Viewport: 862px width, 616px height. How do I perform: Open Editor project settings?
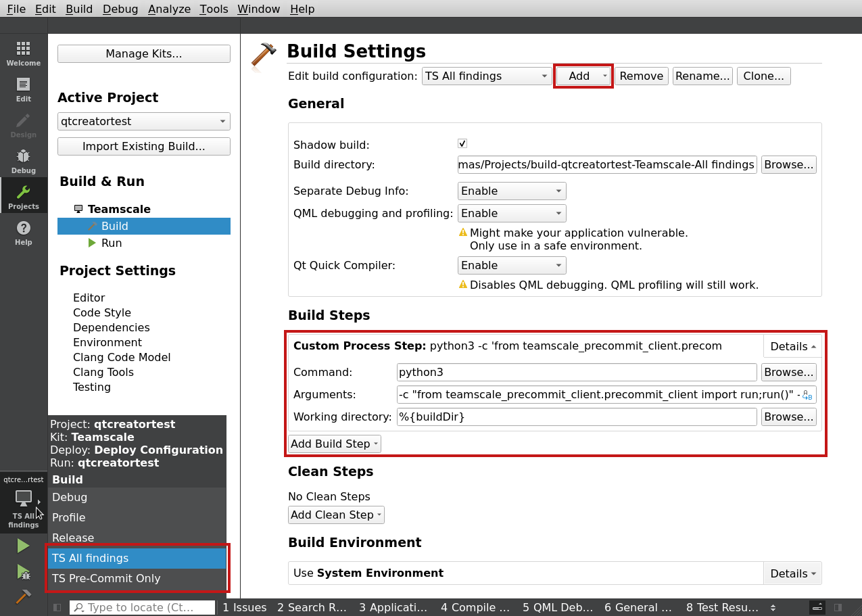click(89, 298)
